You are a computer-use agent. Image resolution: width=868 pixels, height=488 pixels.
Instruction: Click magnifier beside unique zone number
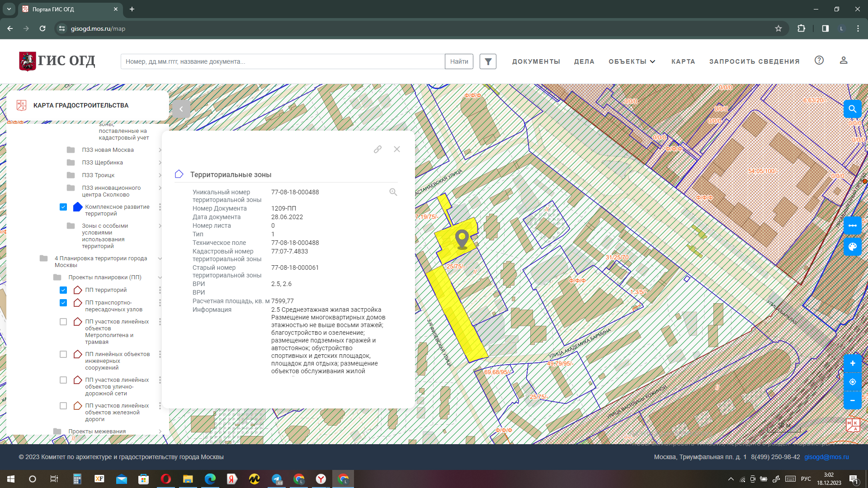pyautogui.click(x=393, y=192)
